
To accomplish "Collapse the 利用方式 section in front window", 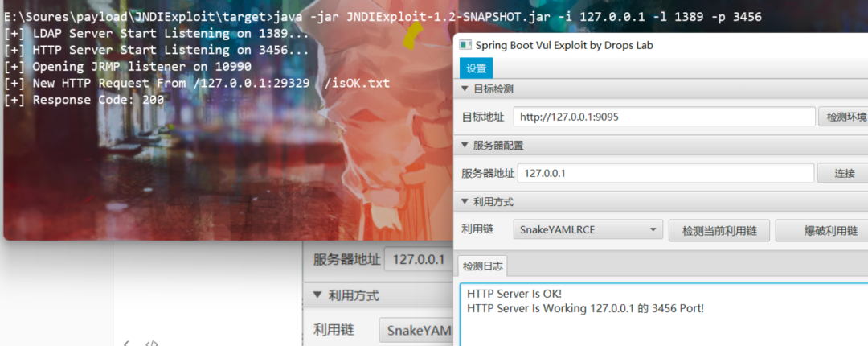I will click(465, 202).
